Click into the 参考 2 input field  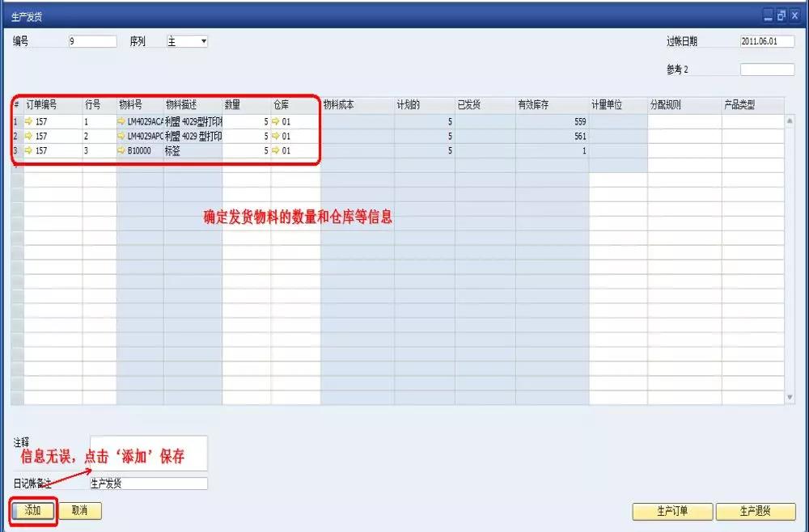[766, 70]
